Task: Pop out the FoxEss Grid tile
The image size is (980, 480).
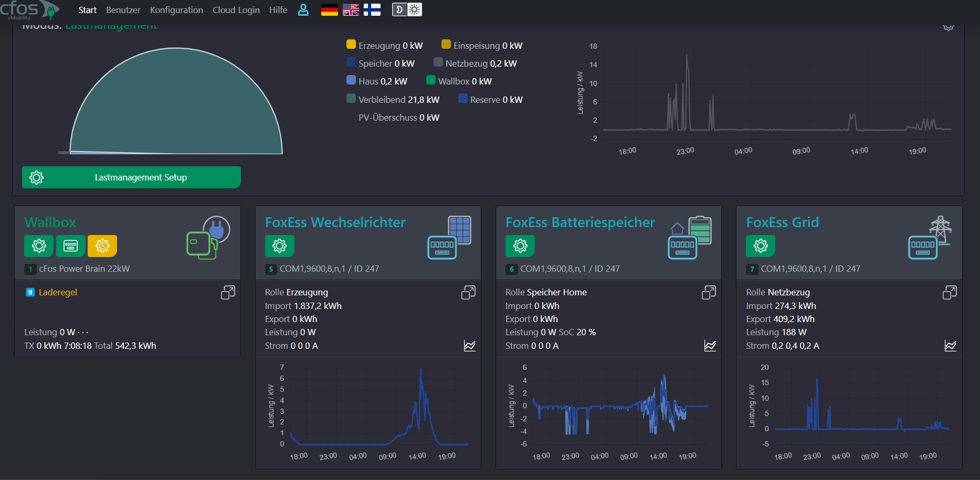Action: click(x=949, y=293)
